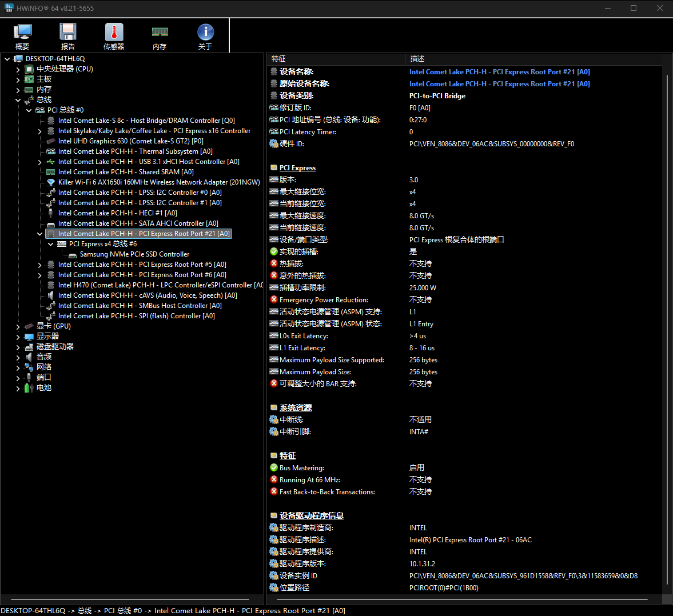Viewport: 673px width, 616px height.
Task: Collapse the DESKTOP-64THL6Q root node
Action: pos(7,59)
